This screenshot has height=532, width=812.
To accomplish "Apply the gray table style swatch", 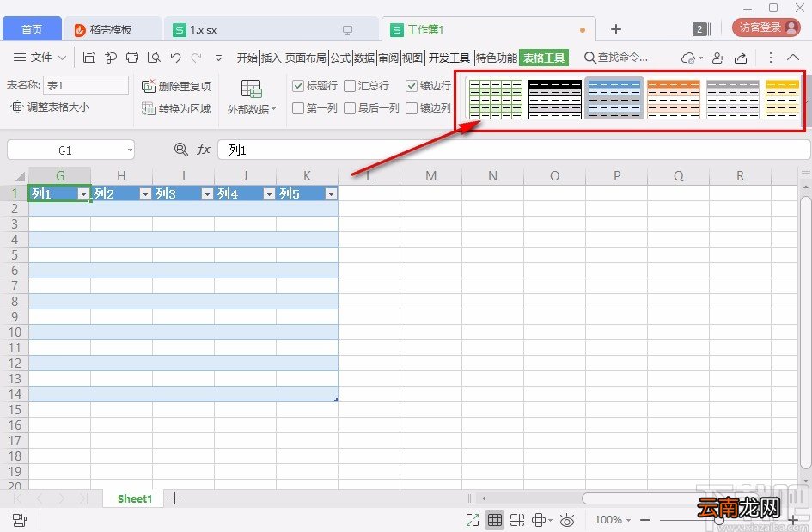I will pyautogui.click(x=733, y=99).
